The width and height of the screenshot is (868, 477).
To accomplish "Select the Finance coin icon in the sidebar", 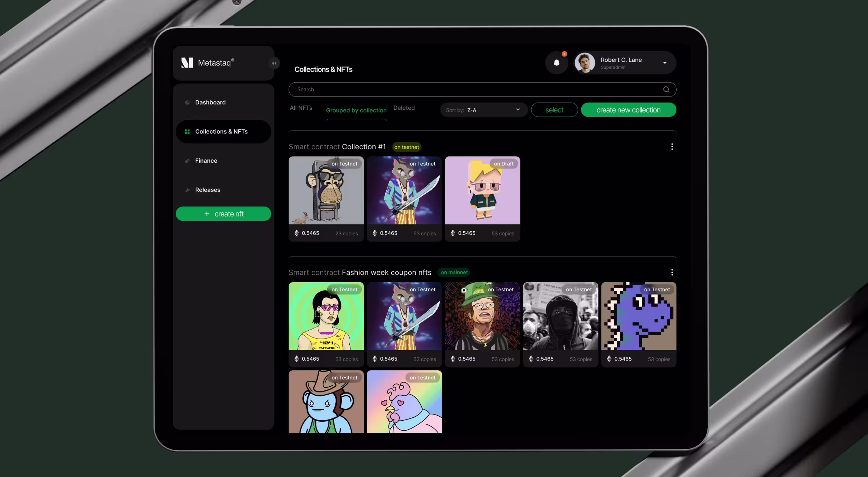I will click(x=187, y=160).
